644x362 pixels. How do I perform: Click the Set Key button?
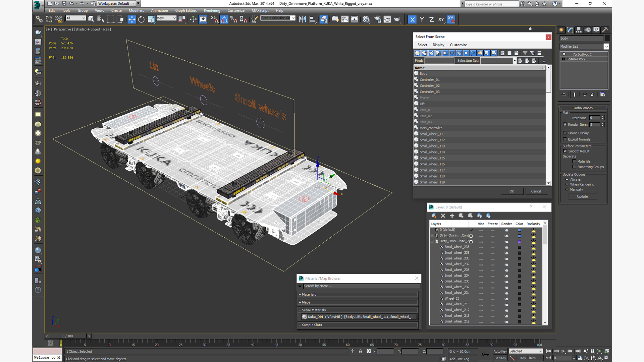[500, 358]
